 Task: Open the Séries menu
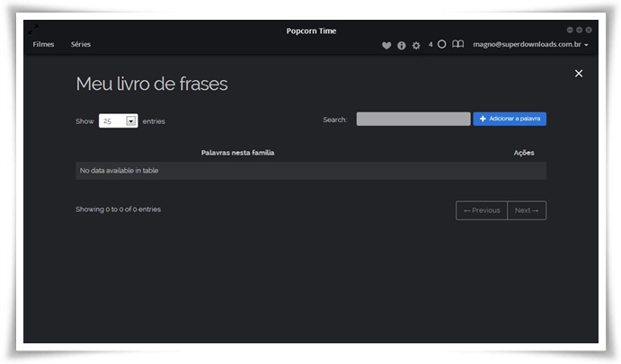[x=81, y=44]
